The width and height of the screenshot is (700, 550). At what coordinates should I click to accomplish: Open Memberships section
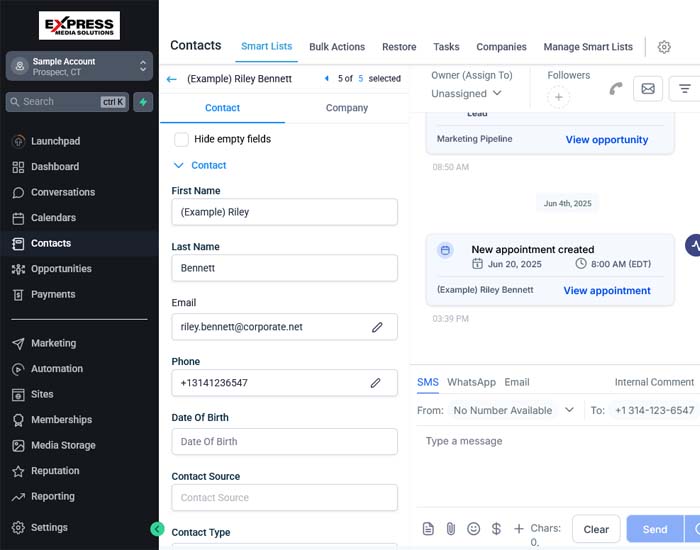click(x=52, y=420)
